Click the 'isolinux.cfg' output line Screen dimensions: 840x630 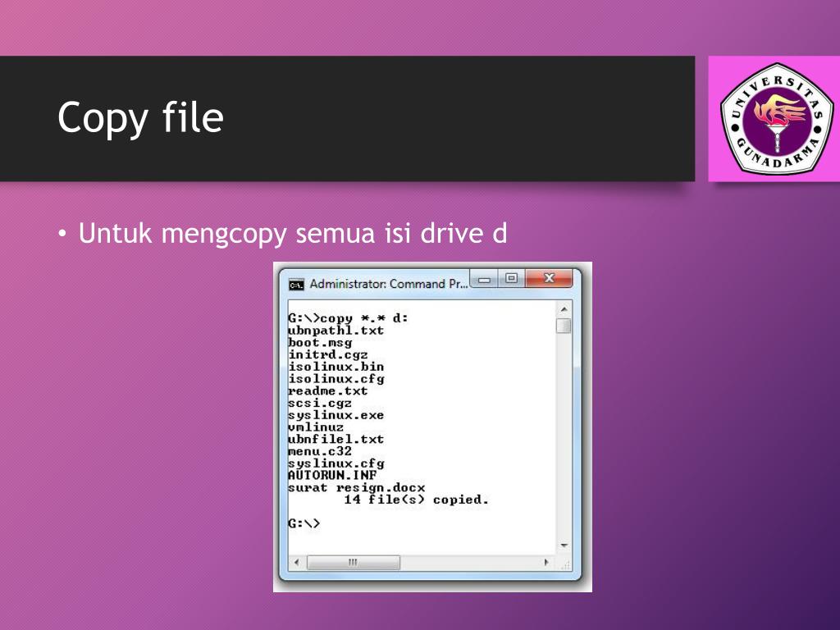[x=336, y=379]
